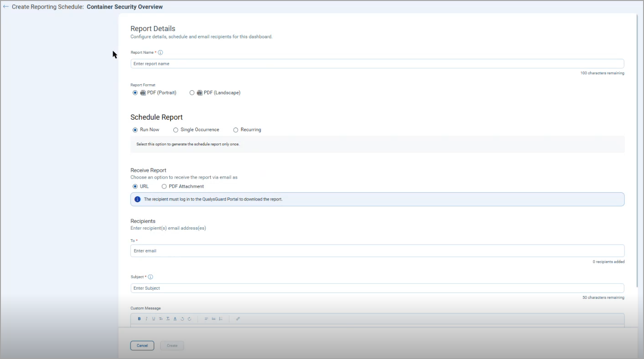Click the "Recipients" heading

pyautogui.click(x=143, y=221)
